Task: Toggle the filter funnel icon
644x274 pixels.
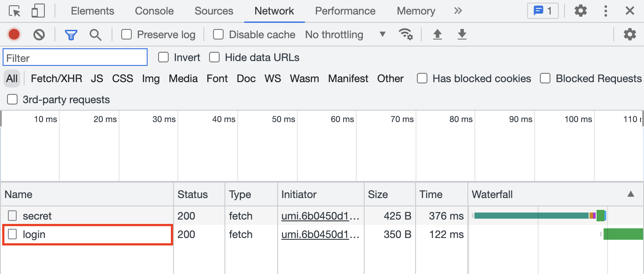Action: click(x=71, y=35)
